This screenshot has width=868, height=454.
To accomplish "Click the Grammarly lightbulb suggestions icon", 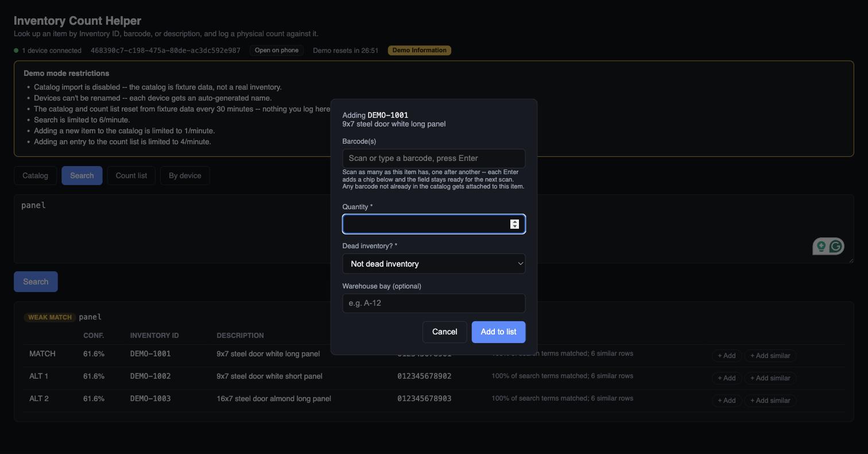I will [821, 247].
